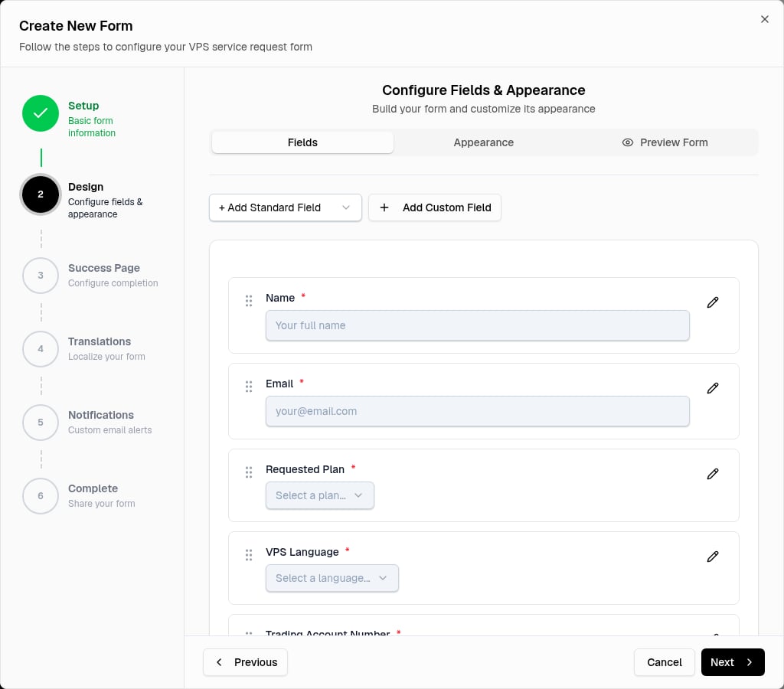The height and width of the screenshot is (689, 784).
Task: Go to step 5 Notifications circle
Action: pos(41,423)
